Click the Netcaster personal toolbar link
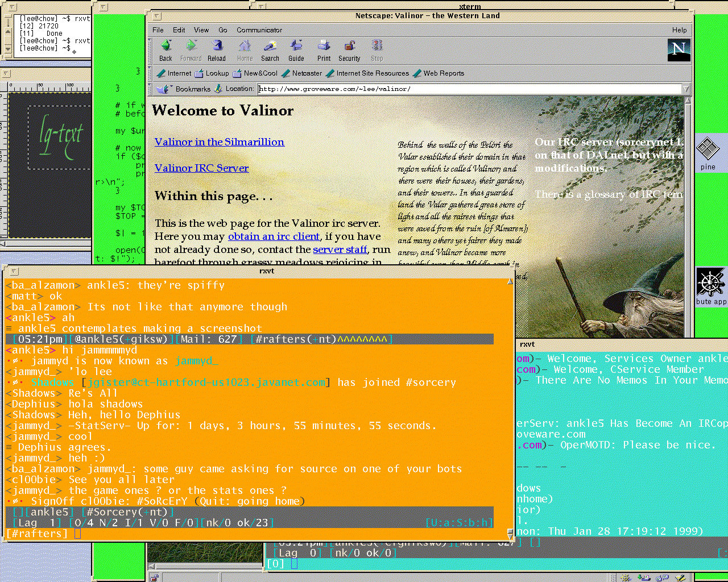Screen dimensions: 728x582 pyautogui.click(x=301, y=73)
